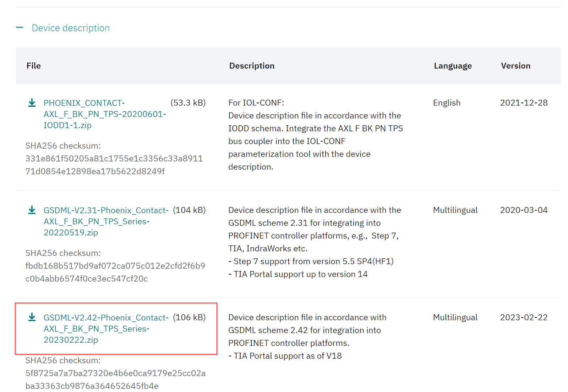Viewport: 568px width, 392px height.
Task: Select the (53.3 kB) file size text
Action: tap(188, 103)
